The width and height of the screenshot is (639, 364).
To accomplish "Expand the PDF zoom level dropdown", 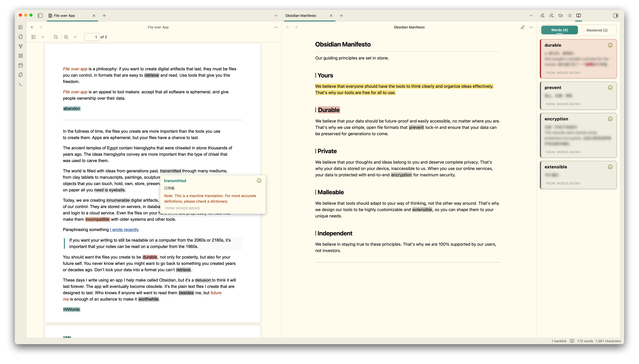I will coord(75,37).
